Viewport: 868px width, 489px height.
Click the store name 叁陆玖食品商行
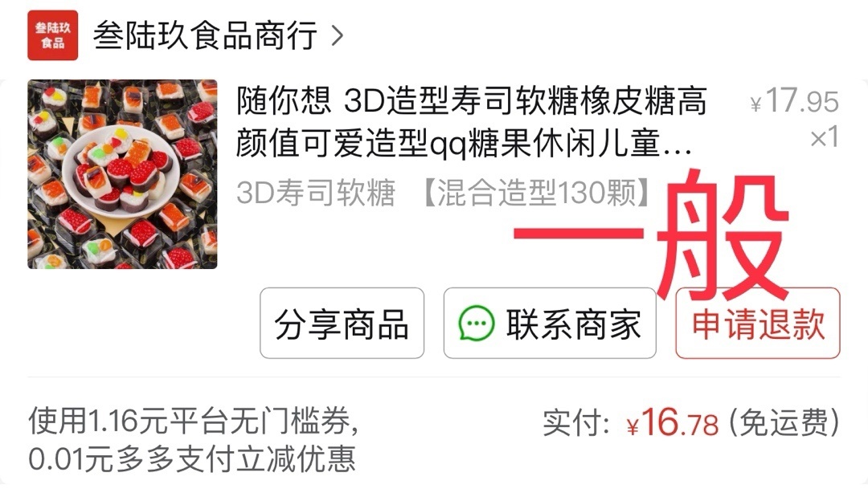coord(205,35)
